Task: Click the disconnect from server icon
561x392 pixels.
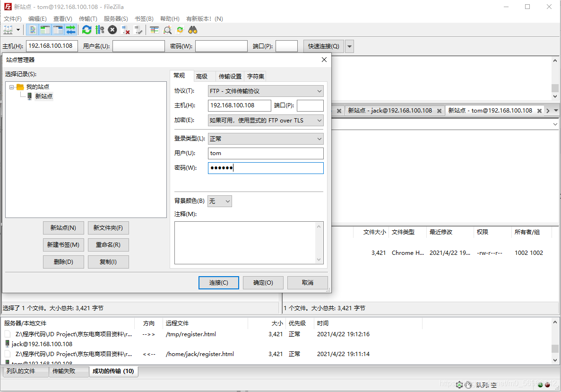Action: (125, 30)
